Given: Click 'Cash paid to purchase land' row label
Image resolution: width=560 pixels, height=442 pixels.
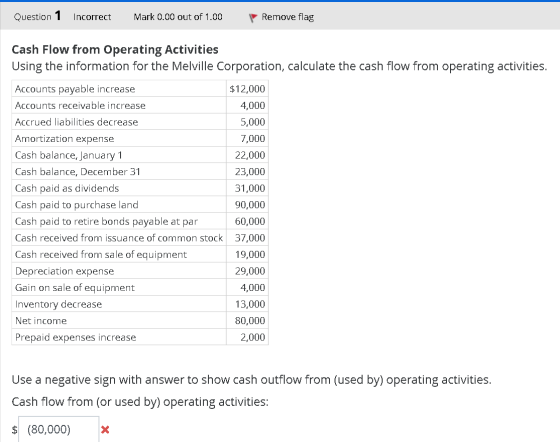Looking at the screenshot, I should (76, 205).
